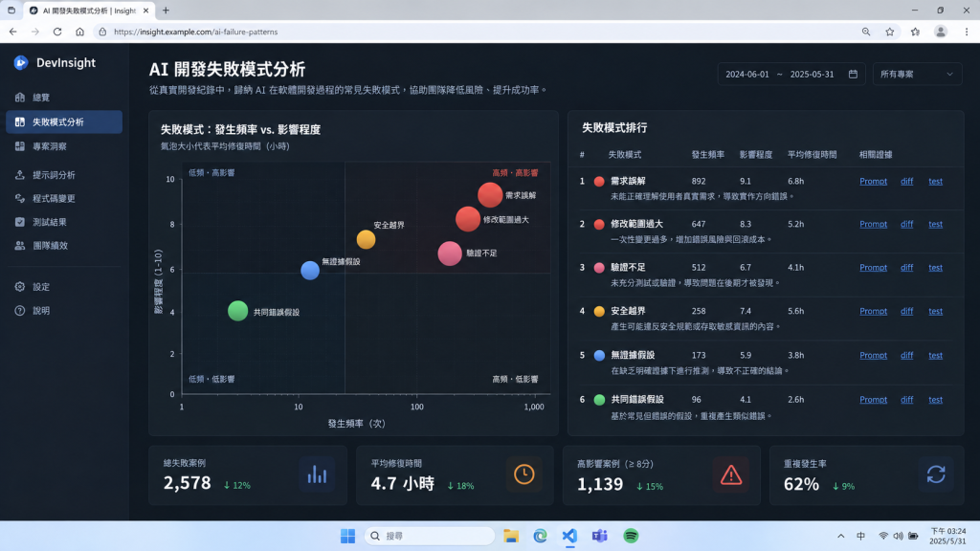Viewport: 980px width, 551px height.
Task: Open 設定 gear icon in sidebar
Action: [20, 287]
